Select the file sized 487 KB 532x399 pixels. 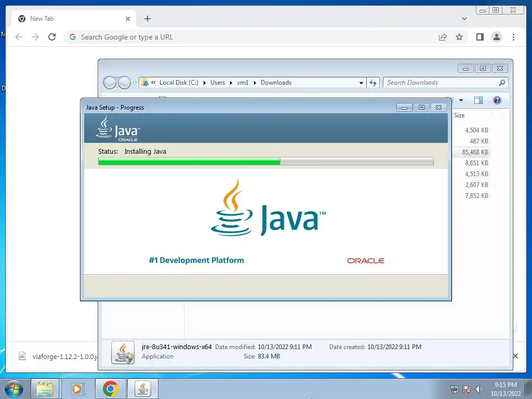click(478, 141)
